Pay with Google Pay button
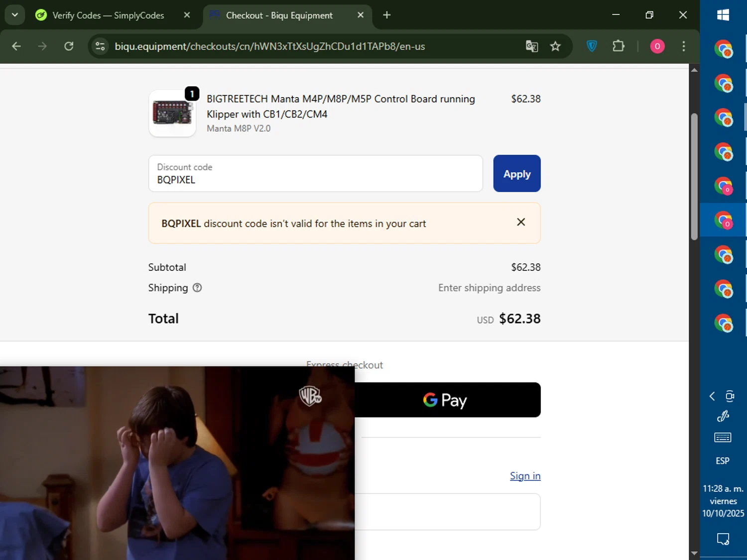This screenshot has width=747, height=560. pos(448,400)
